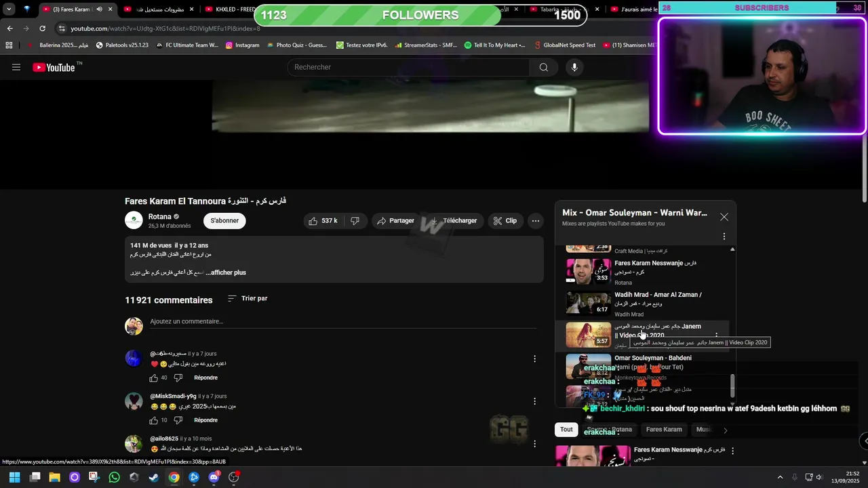868x488 pixels.
Task: Open volume control in system tray
Action: (819, 477)
